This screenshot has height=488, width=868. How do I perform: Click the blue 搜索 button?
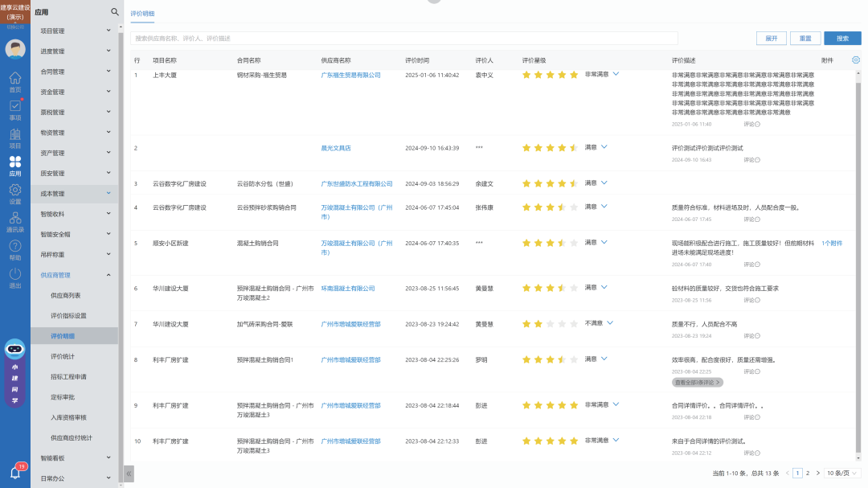[x=841, y=39]
